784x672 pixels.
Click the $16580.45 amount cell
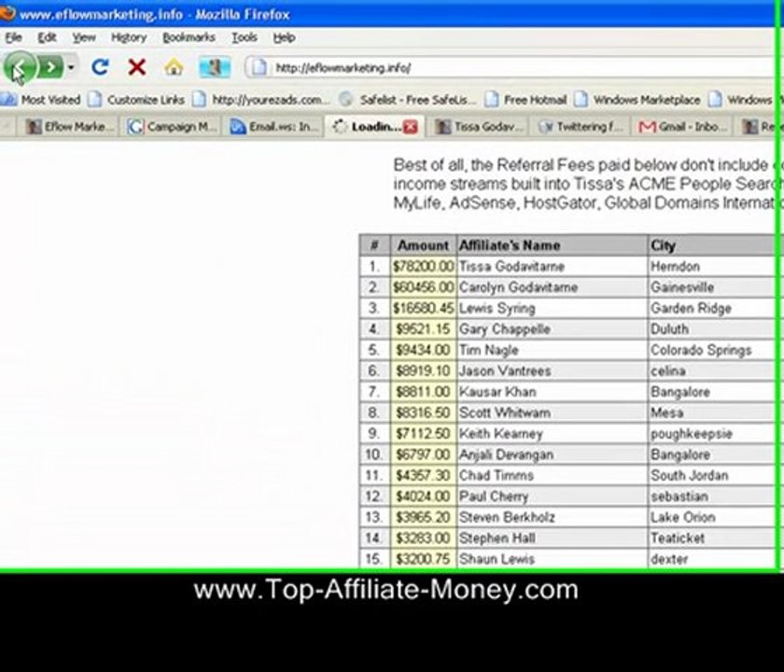424,309
